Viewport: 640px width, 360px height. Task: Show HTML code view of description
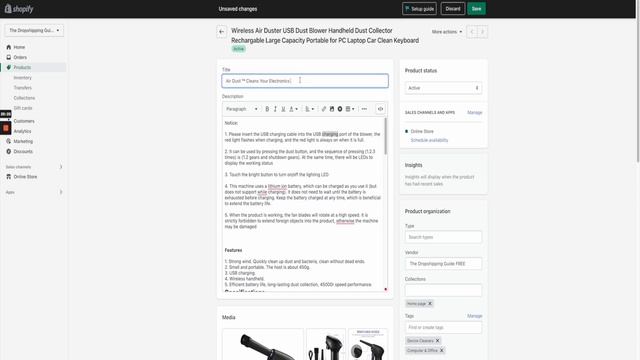pos(380,109)
